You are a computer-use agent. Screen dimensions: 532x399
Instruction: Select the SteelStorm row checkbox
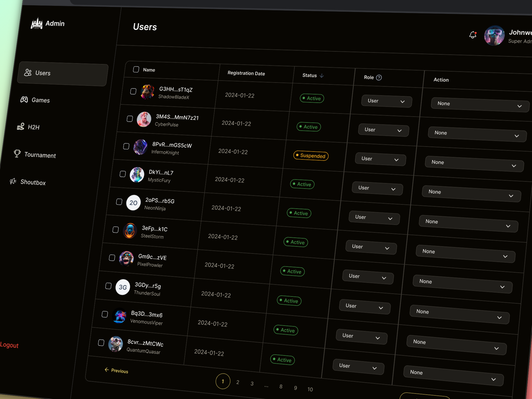(116, 230)
